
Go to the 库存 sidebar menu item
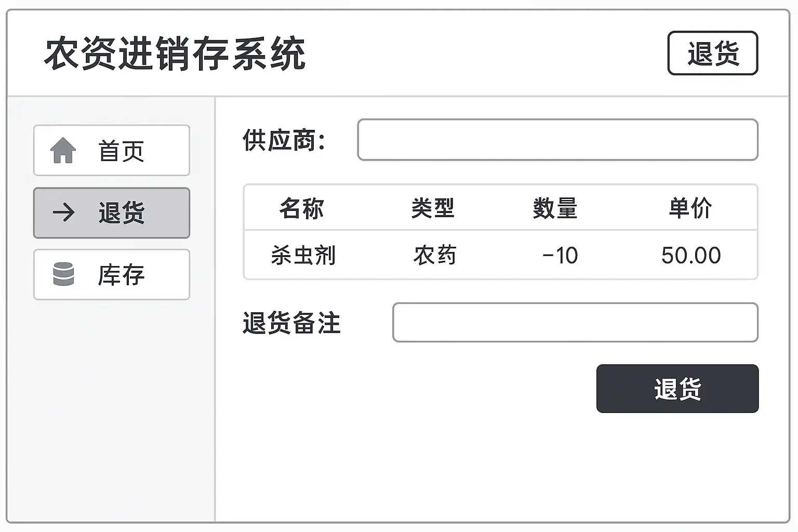(112, 274)
